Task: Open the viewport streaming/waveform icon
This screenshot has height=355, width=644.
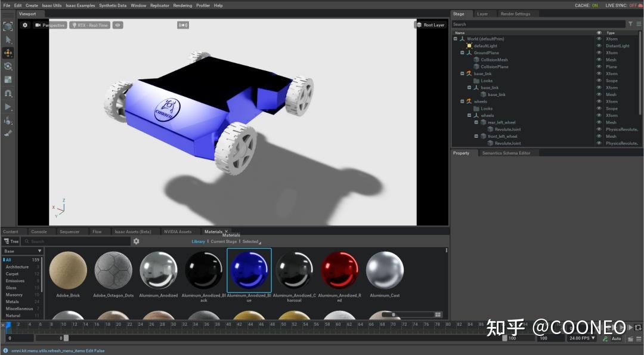Action: 183,25
